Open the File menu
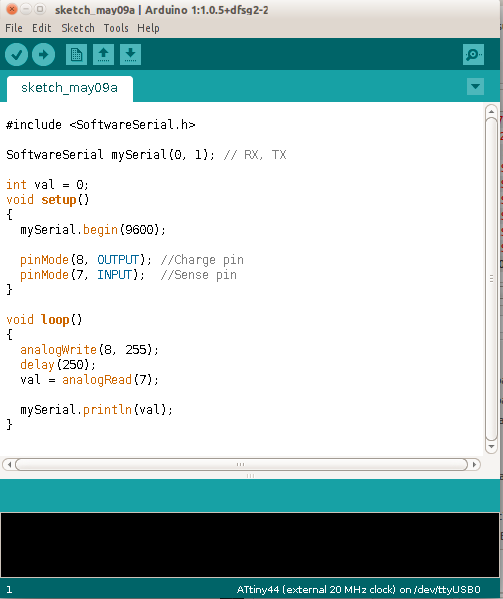The width and height of the screenshot is (503, 599). pos(14,28)
